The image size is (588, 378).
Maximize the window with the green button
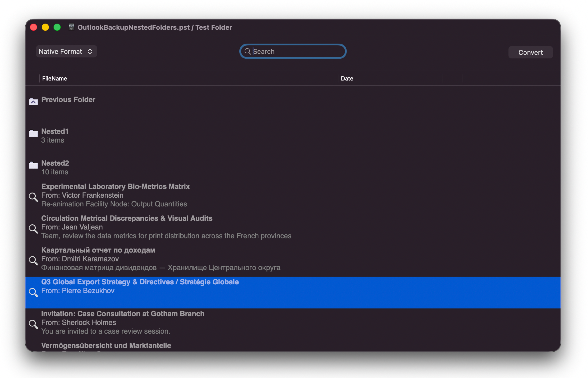(57, 27)
